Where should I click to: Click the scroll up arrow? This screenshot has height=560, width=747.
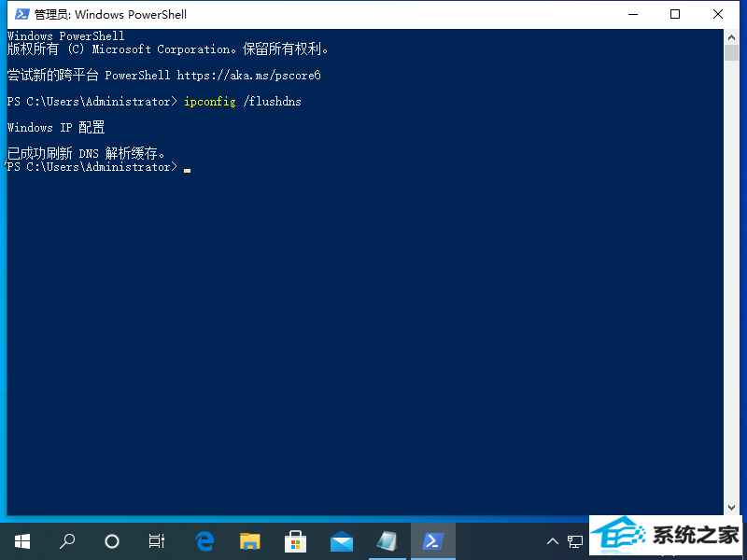731,37
